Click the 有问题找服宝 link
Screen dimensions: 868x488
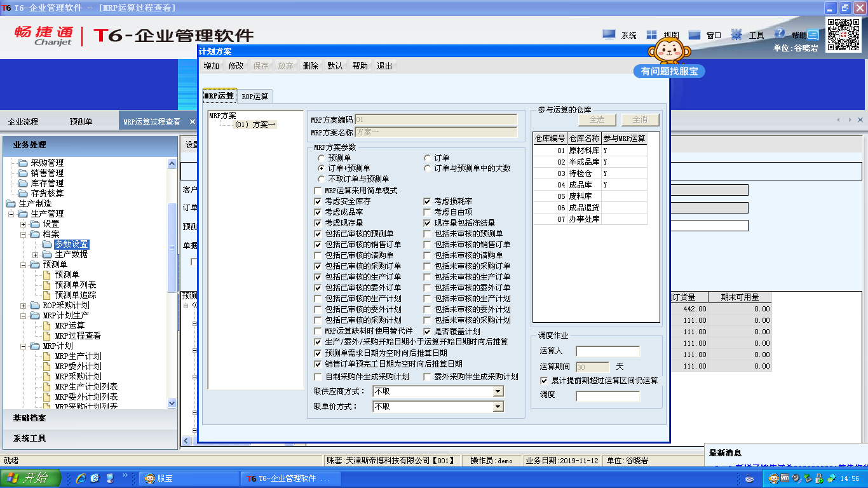(x=670, y=71)
